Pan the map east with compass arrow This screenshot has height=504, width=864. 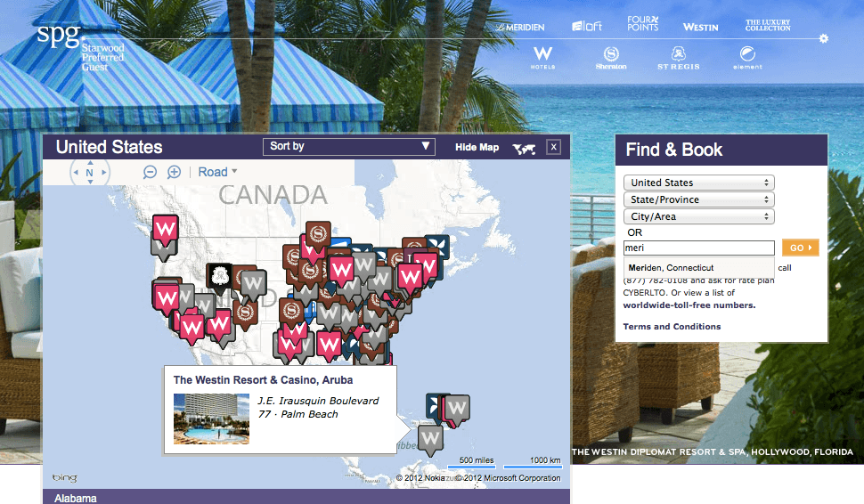[x=103, y=173]
